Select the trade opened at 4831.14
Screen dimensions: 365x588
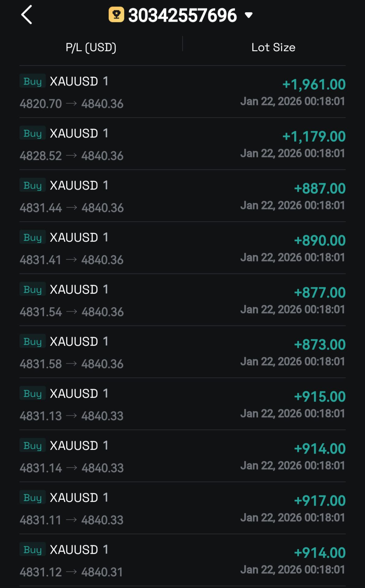[x=41, y=468]
